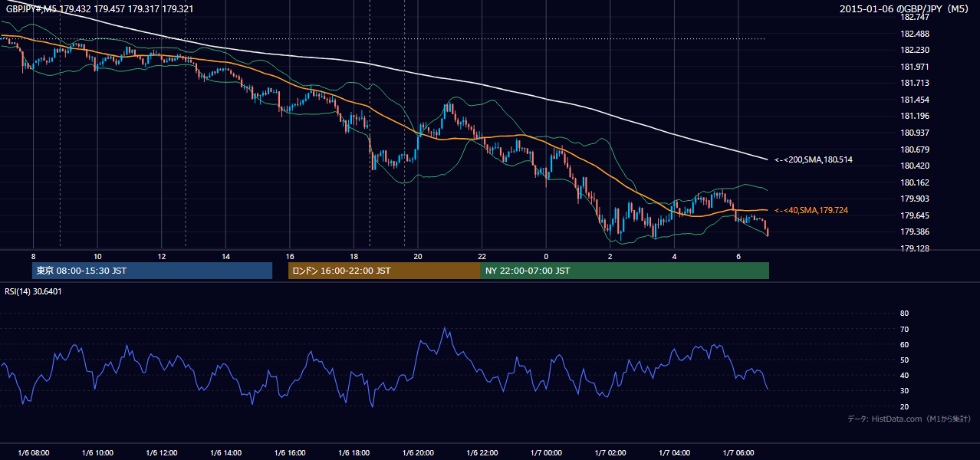The width and height of the screenshot is (980, 460).
Task: Click RSI level 80 on scale
Action: pos(904,314)
